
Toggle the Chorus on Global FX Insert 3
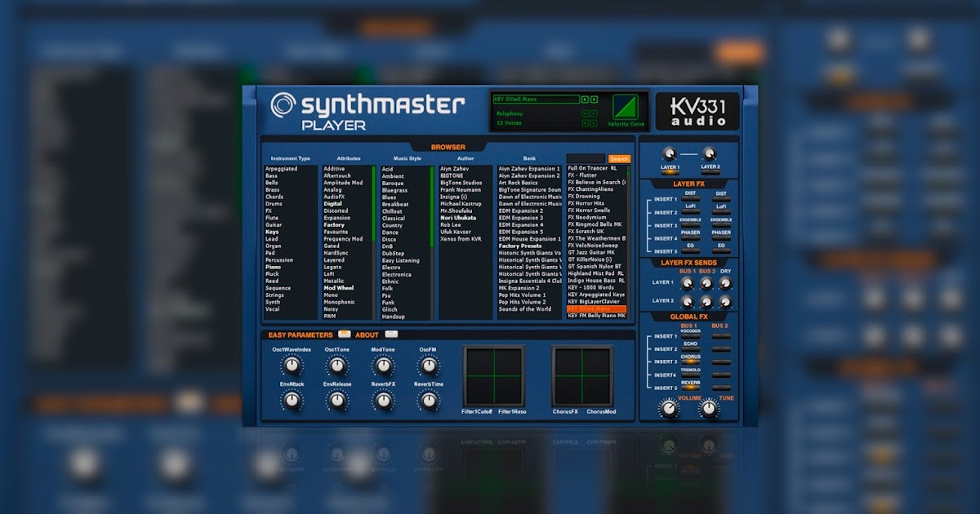[690, 361]
